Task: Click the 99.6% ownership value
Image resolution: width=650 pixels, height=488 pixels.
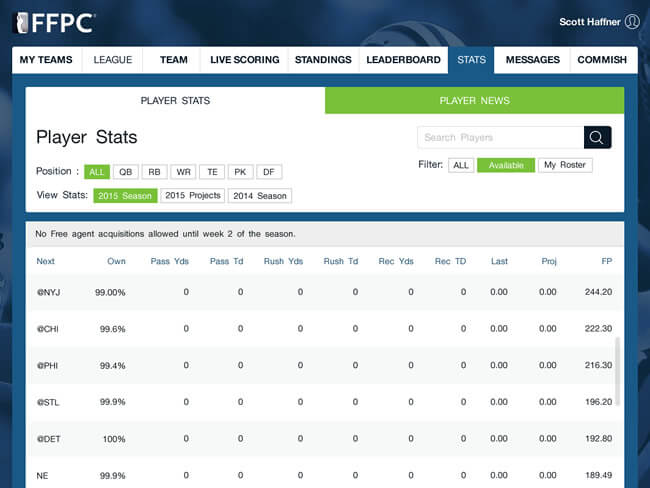Action: pyautogui.click(x=112, y=329)
